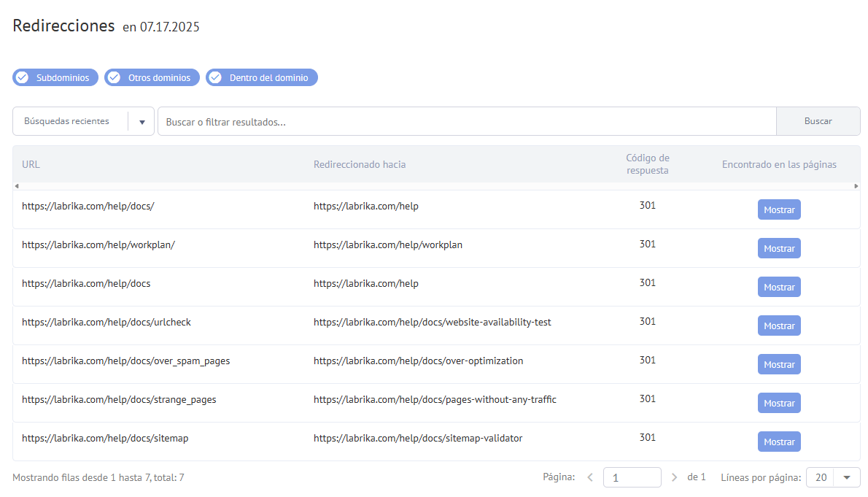The image size is (868, 497).
Task: Click URL https://labrika.com/help/workplan/
Action: point(98,245)
